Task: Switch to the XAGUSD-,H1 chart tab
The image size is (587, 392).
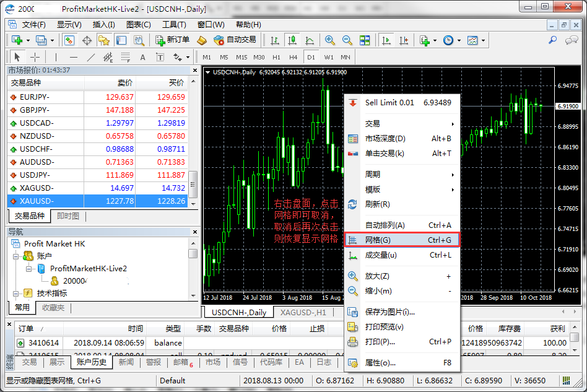Action: (x=303, y=313)
